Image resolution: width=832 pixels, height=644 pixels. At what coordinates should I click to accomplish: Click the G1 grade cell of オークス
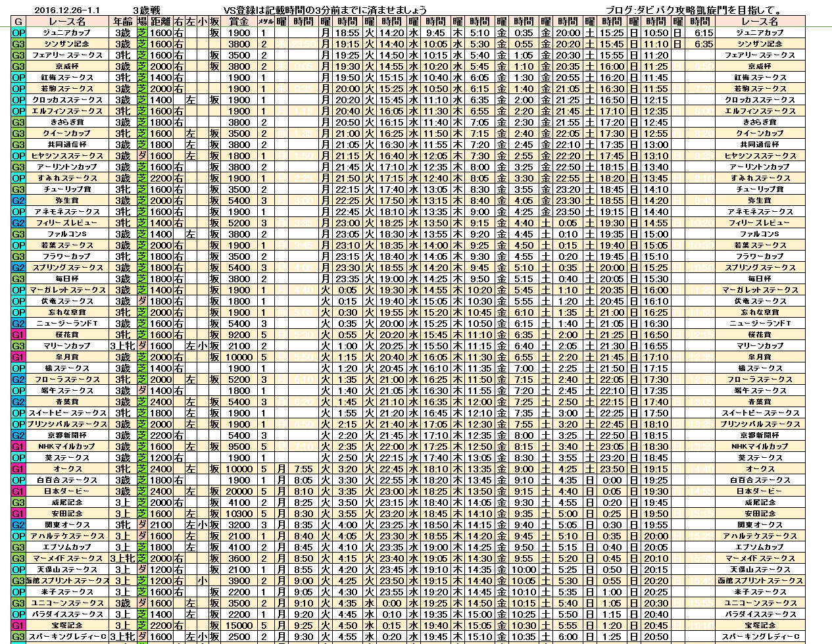tap(18, 469)
